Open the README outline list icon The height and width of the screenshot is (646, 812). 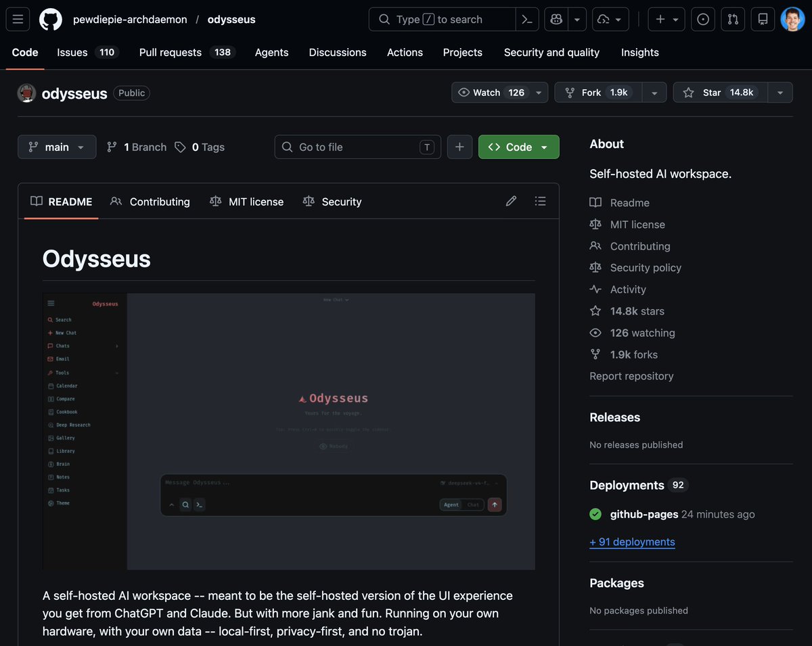click(x=540, y=201)
